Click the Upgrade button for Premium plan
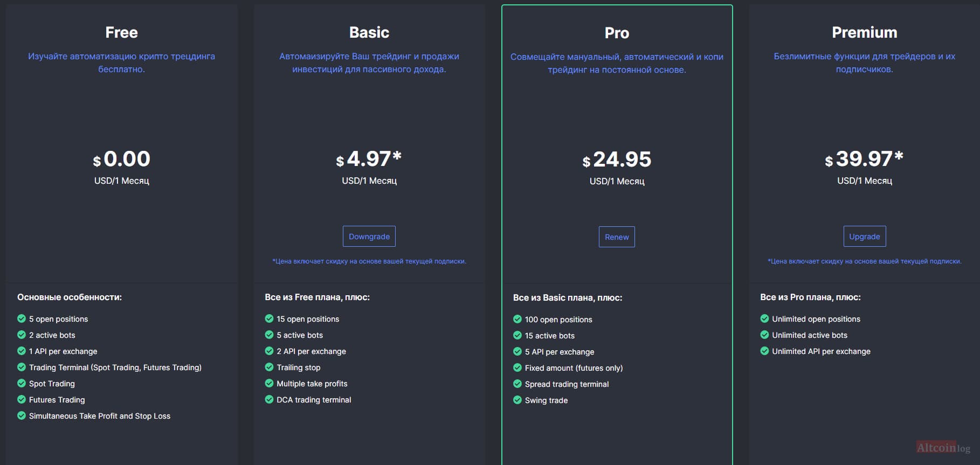 pyautogui.click(x=865, y=237)
